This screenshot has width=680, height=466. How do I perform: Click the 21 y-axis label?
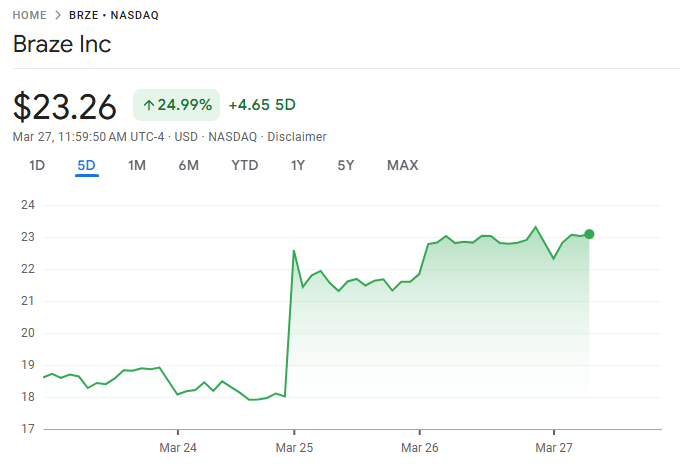pos(28,301)
